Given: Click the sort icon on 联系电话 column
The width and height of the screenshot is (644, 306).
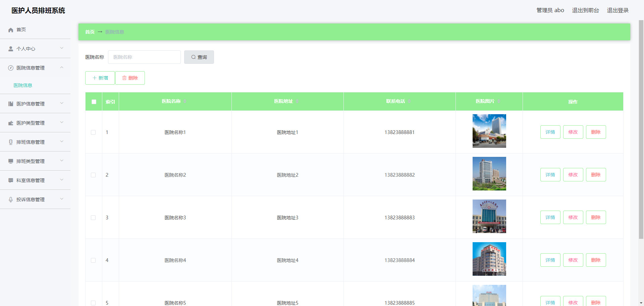Looking at the screenshot, I should 409,101.
